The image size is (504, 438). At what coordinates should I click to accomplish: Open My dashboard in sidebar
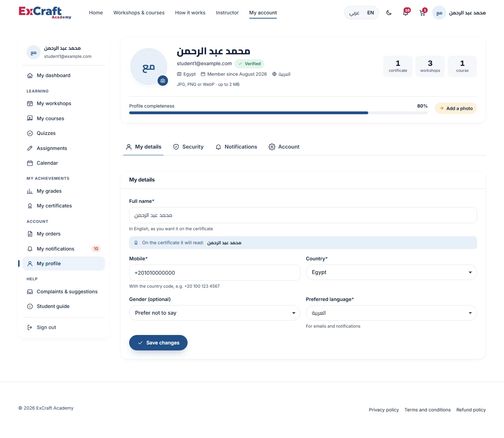pyautogui.click(x=64, y=75)
